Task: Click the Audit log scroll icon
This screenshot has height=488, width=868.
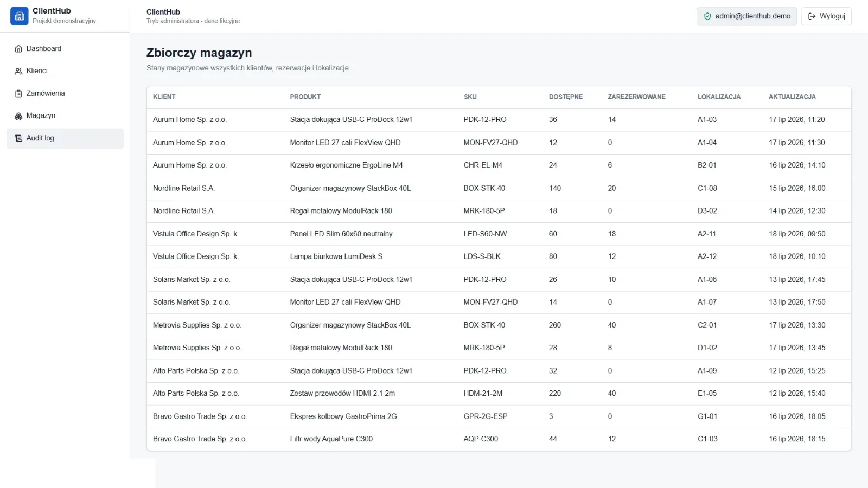Action: [18, 138]
